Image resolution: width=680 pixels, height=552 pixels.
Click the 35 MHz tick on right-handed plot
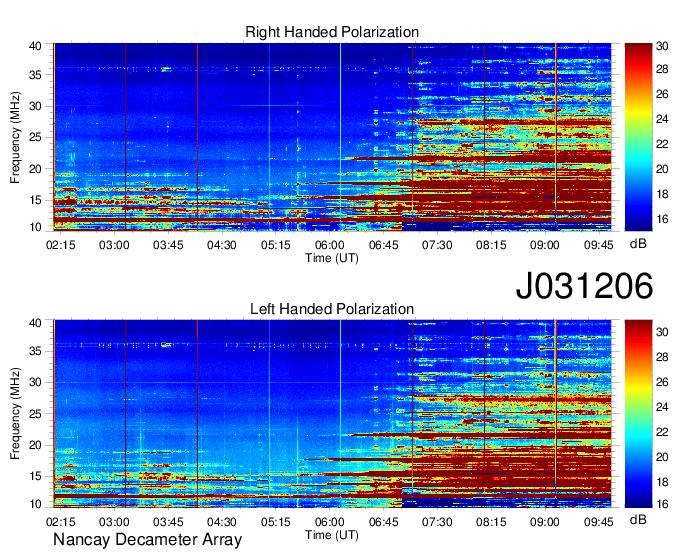(x=35, y=75)
